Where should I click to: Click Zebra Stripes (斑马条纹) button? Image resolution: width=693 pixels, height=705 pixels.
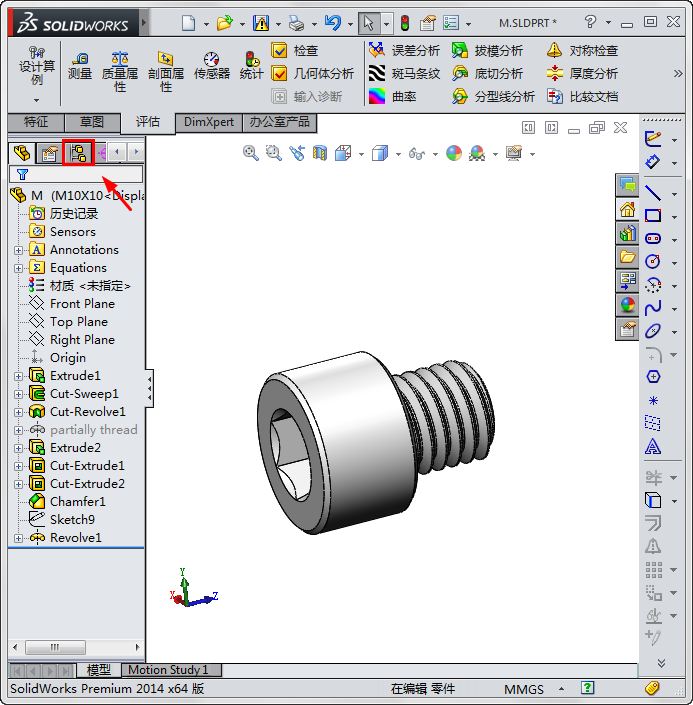coord(404,73)
